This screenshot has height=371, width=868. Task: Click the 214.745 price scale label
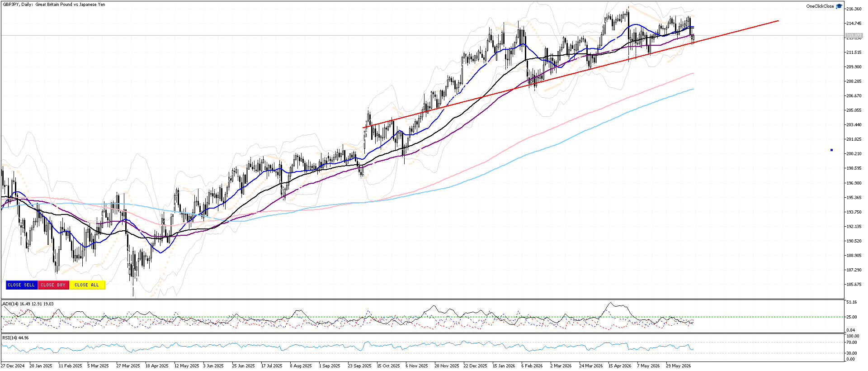click(854, 24)
